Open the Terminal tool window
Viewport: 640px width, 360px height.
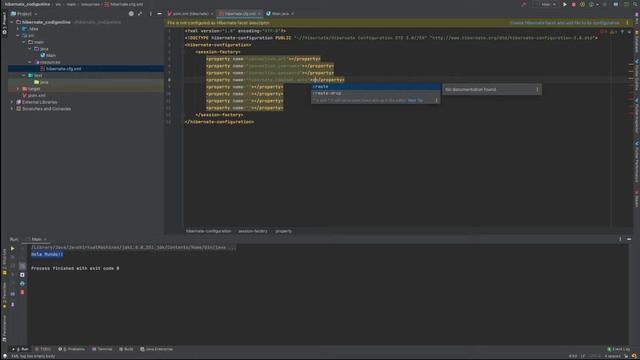click(x=102, y=349)
